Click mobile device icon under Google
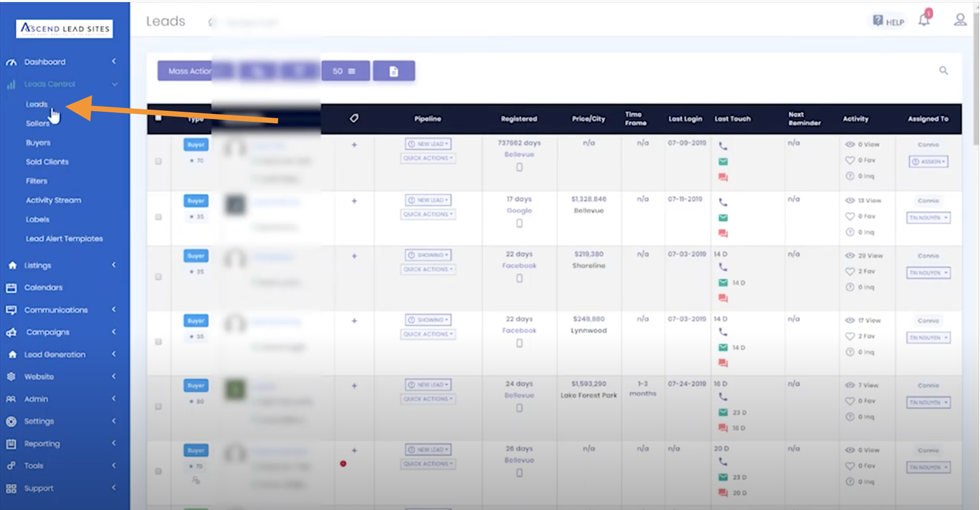The image size is (980, 510). (519, 224)
